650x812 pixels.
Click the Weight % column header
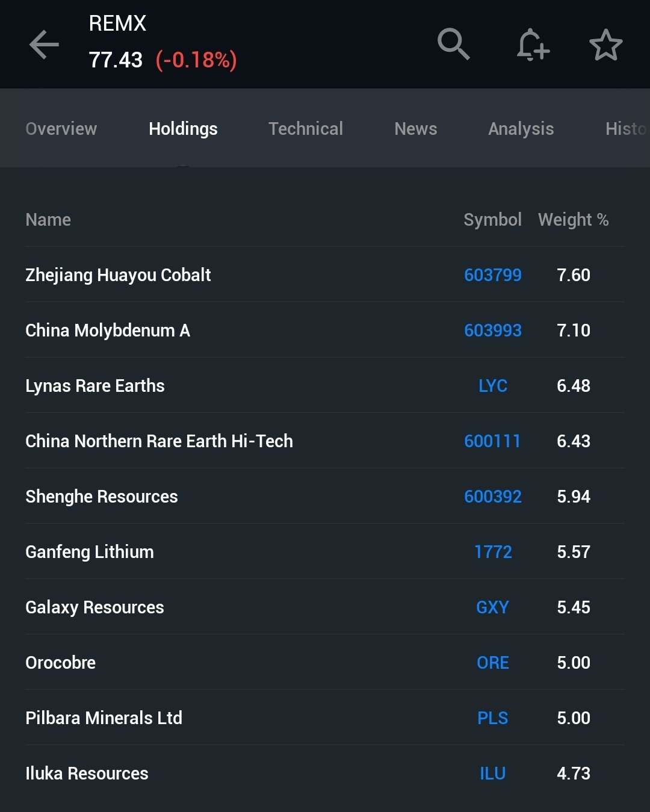tap(574, 220)
